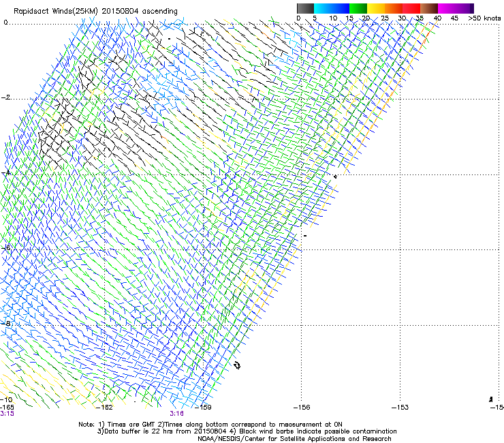Click the brown 35–40 knots color segment
Screen dimensions: 504x443
pyautogui.click(x=429, y=8)
